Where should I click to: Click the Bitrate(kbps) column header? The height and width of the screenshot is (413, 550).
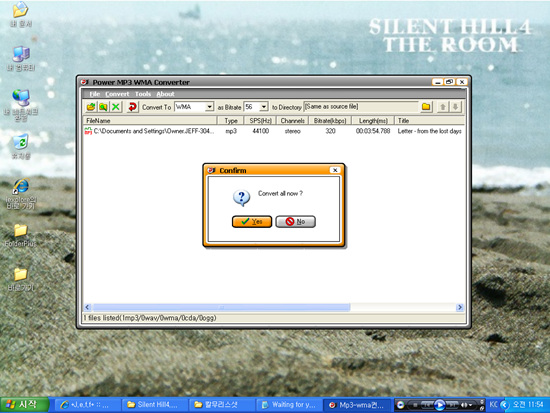(330, 121)
